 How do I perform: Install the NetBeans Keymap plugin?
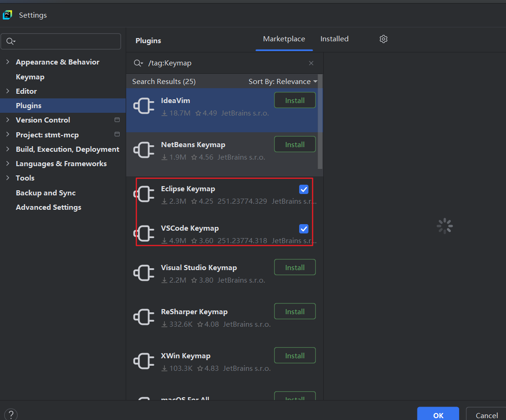coord(295,144)
